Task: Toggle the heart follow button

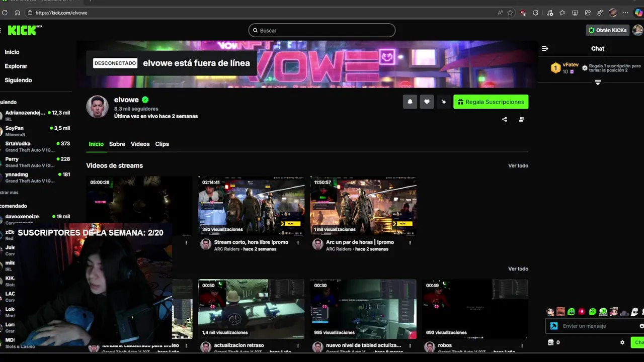Action: (x=427, y=102)
